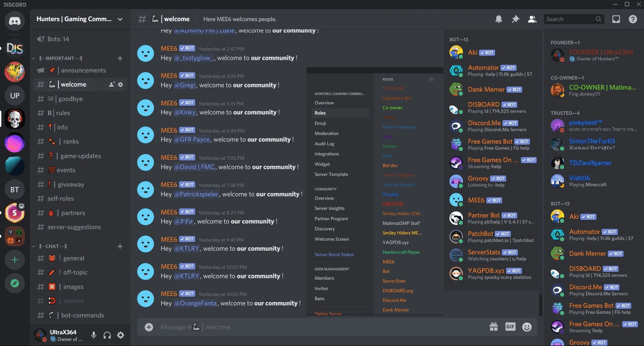Click the search field
644x346 pixels.
click(570, 19)
